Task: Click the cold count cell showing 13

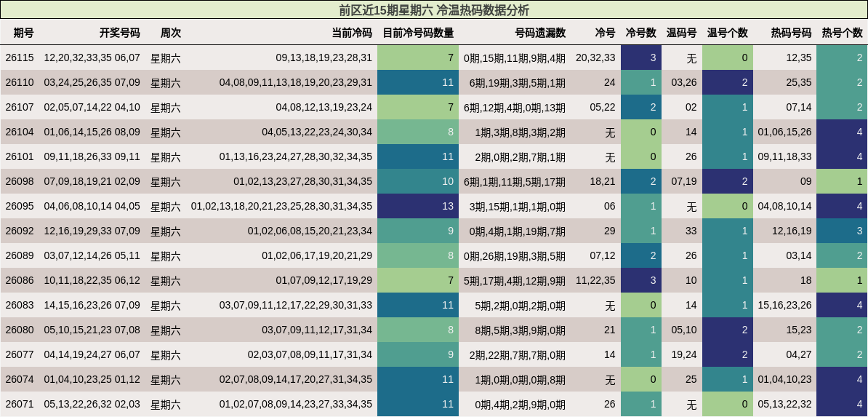Action: point(418,206)
